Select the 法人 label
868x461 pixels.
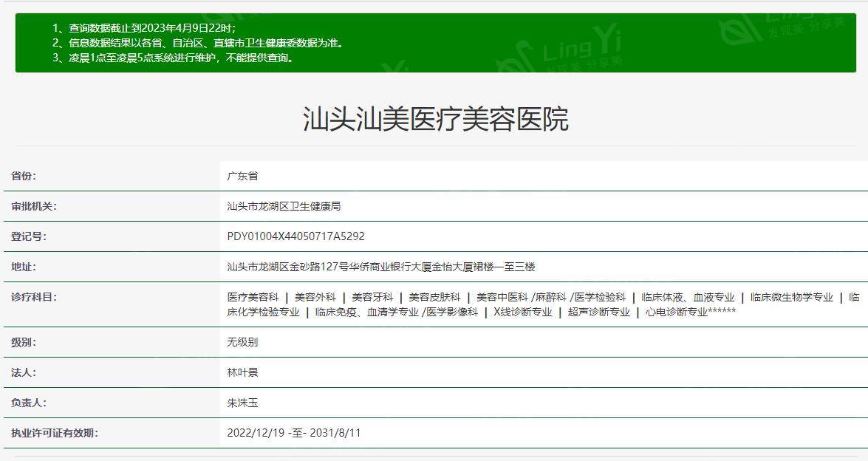[x=23, y=372]
